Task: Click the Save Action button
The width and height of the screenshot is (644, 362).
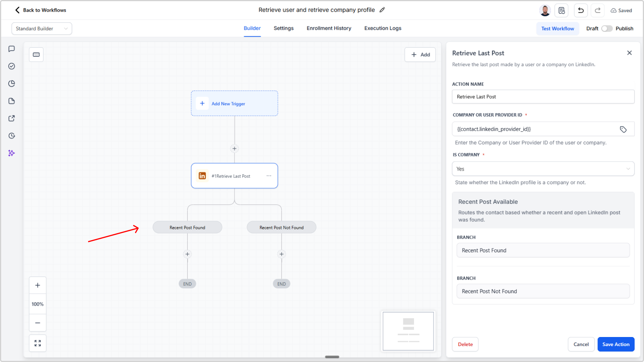Action: click(616, 344)
